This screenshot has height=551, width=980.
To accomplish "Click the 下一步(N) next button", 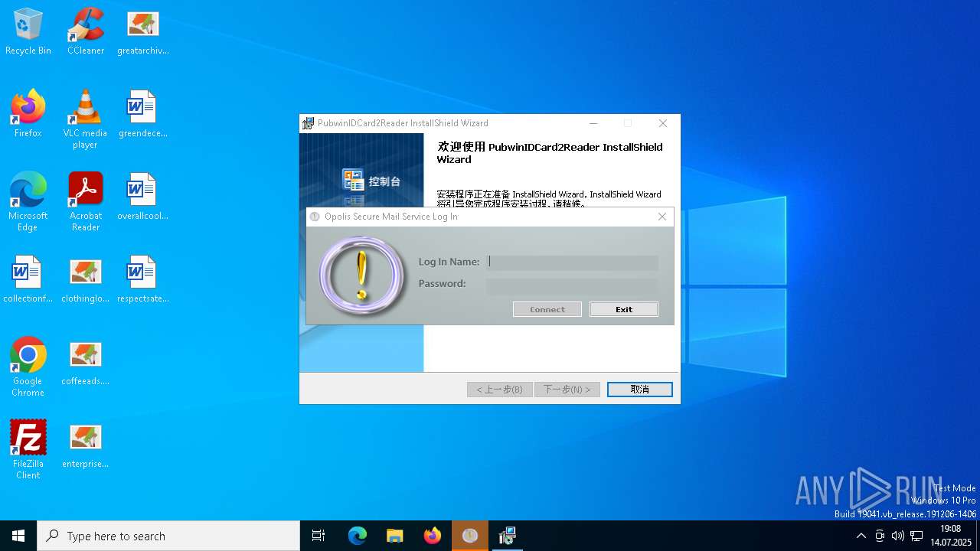I will click(x=567, y=390).
